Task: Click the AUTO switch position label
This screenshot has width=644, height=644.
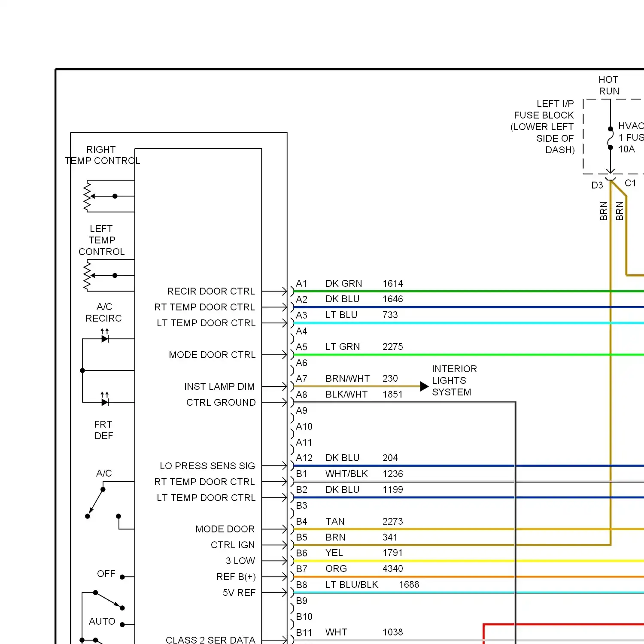Action: tap(102, 621)
